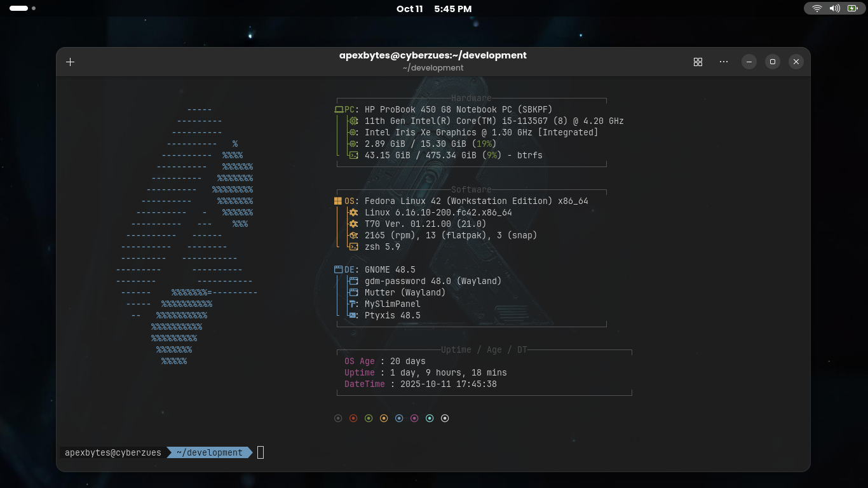Open the tab overview grid
The image size is (868, 488).
698,62
